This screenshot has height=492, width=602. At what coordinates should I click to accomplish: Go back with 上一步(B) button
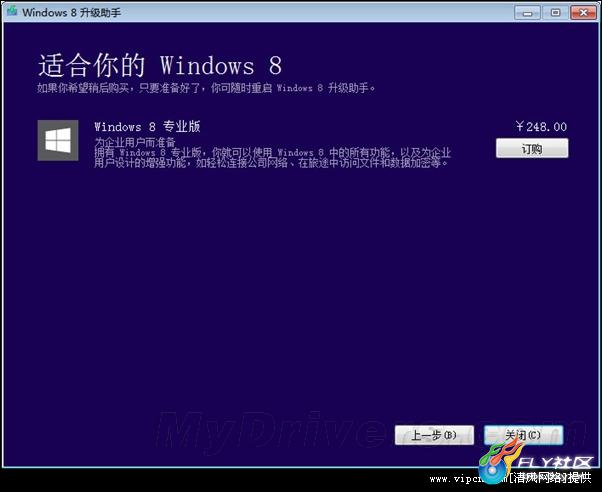click(434, 435)
